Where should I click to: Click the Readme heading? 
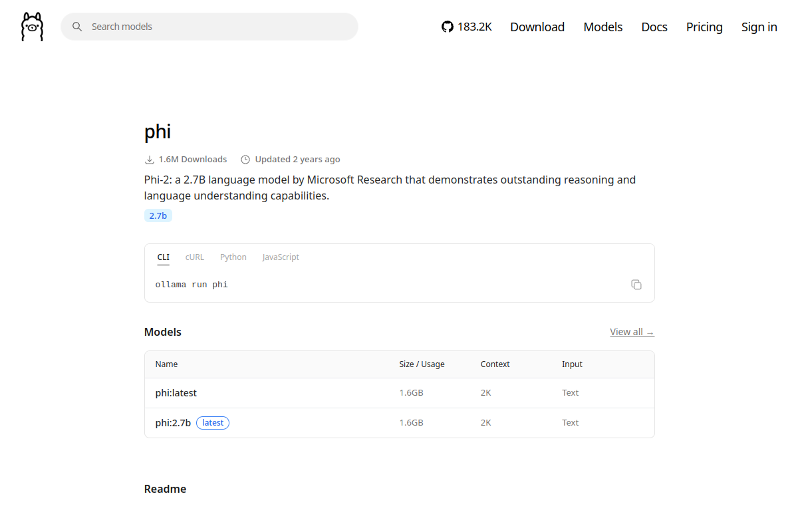[166, 489]
